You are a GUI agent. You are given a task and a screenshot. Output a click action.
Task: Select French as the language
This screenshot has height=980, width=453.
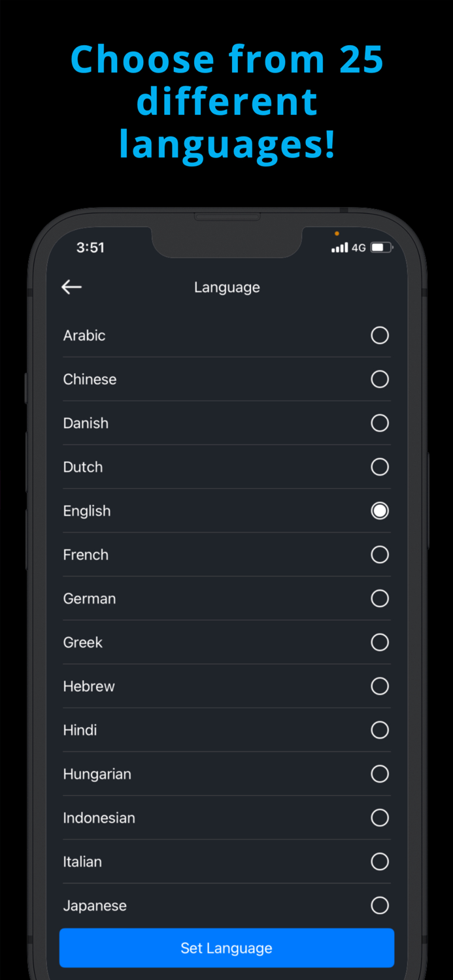[x=380, y=555]
